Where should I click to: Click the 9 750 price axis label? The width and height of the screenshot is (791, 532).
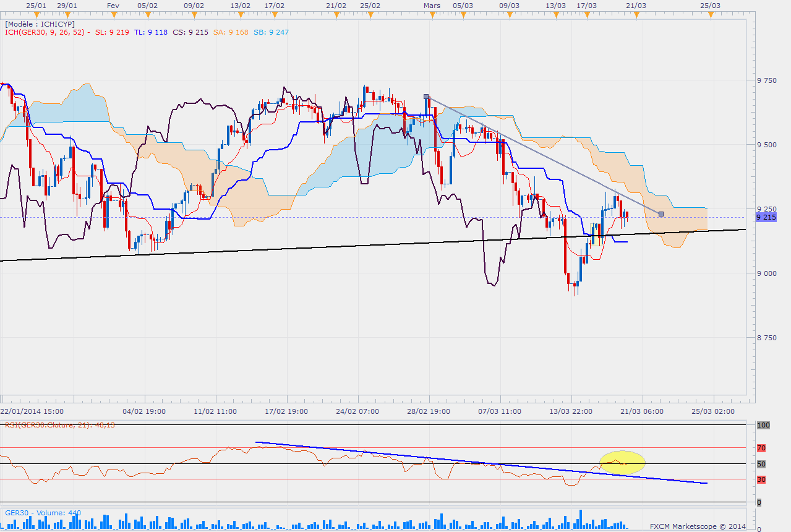click(x=766, y=80)
